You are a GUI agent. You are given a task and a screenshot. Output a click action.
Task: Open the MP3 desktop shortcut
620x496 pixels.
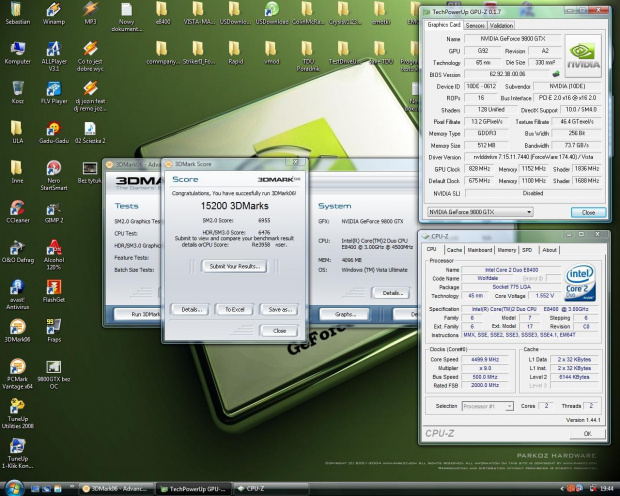(x=90, y=13)
